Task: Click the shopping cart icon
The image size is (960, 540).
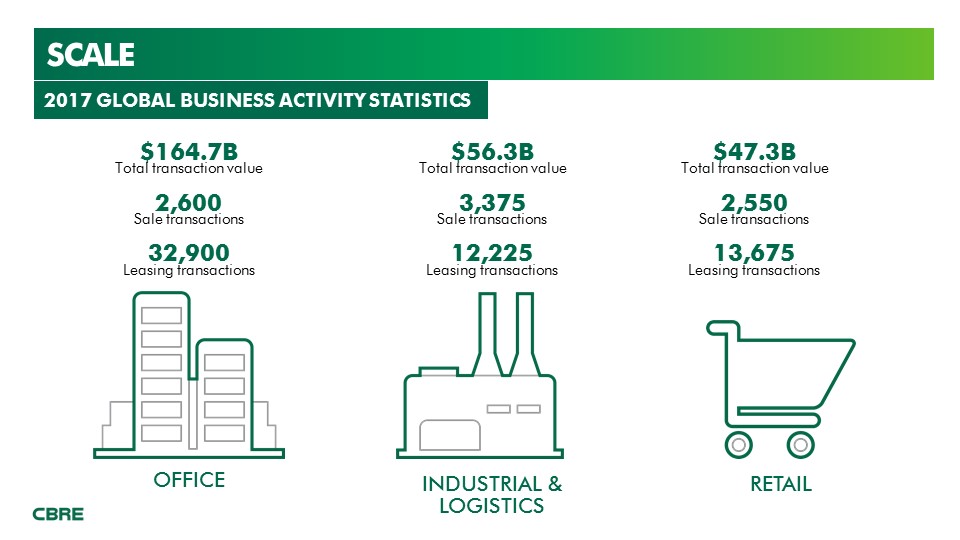Action: pos(780,385)
